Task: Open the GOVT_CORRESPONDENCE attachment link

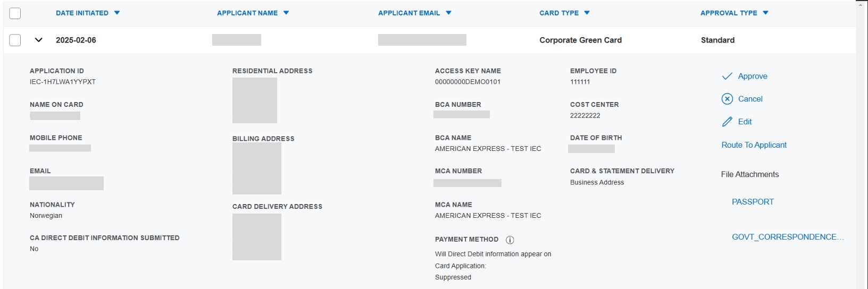Action: coord(787,237)
